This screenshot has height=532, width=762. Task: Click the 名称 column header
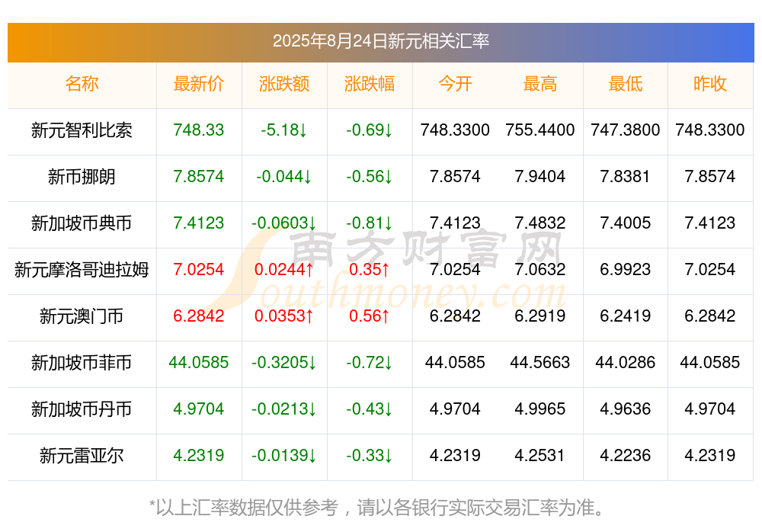82,84
